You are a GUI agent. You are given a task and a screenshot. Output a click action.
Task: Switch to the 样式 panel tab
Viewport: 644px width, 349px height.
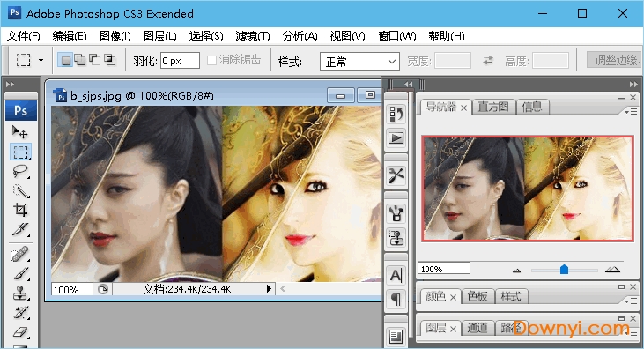click(510, 296)
